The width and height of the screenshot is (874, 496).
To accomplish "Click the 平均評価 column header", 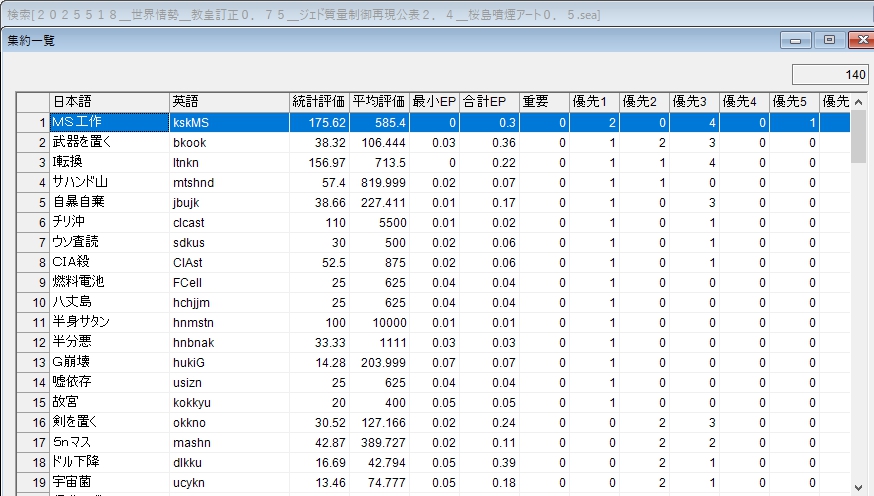I will tap(379, 102).
